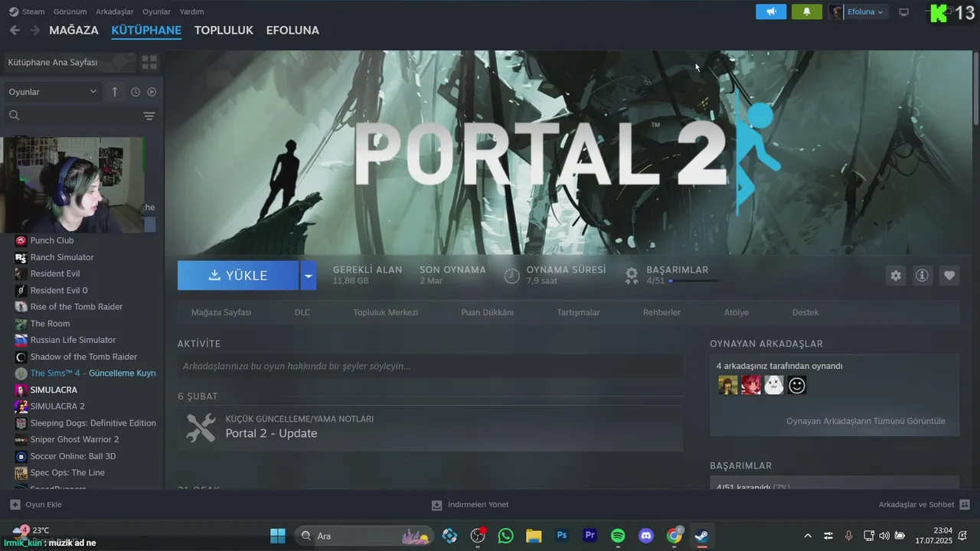The width and height of the screenshot is (980, 551).
Task: Switch to the TOPLULUK tab
Action: click(x=224, y=30)
